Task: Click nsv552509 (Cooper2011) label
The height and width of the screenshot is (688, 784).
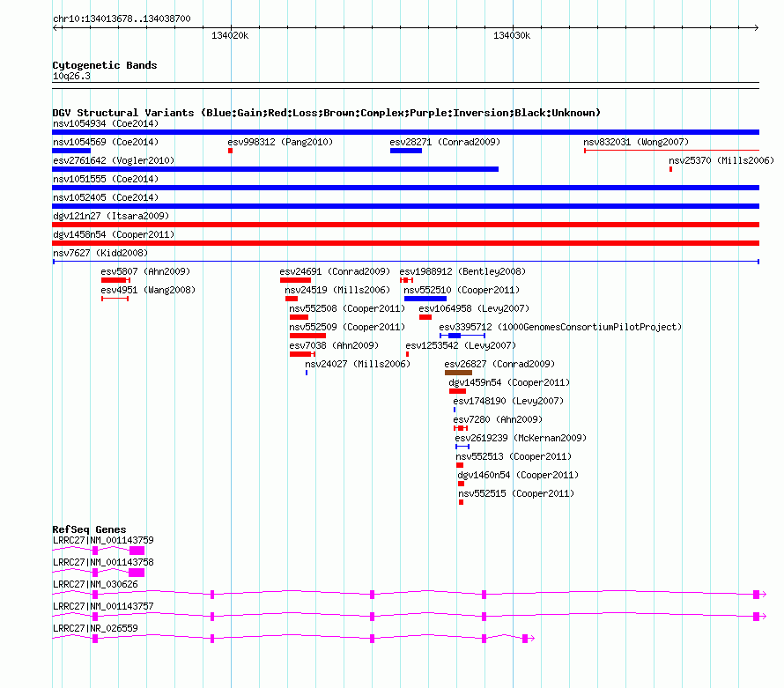Action: click(x=347, y=327)
